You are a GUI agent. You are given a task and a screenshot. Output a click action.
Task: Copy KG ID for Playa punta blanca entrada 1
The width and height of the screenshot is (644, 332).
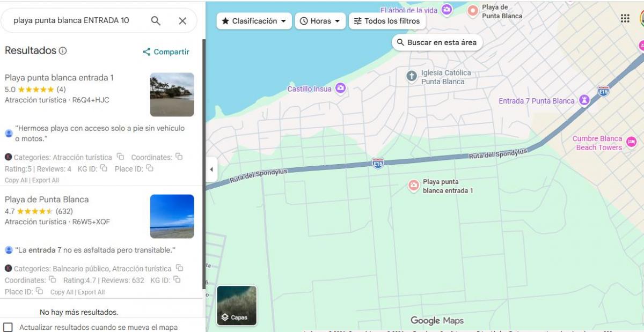coord(103,168)
